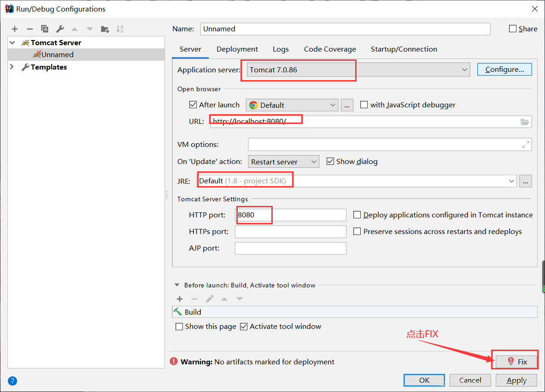Image resolution: width=545 pixels, height=392 pixels.
Task: Toggle Share checkbox
Action: [x=513, y=29]
